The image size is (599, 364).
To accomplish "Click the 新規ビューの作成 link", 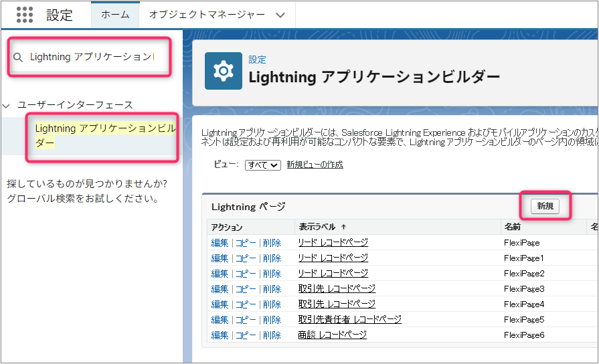I will pos(315,165).
